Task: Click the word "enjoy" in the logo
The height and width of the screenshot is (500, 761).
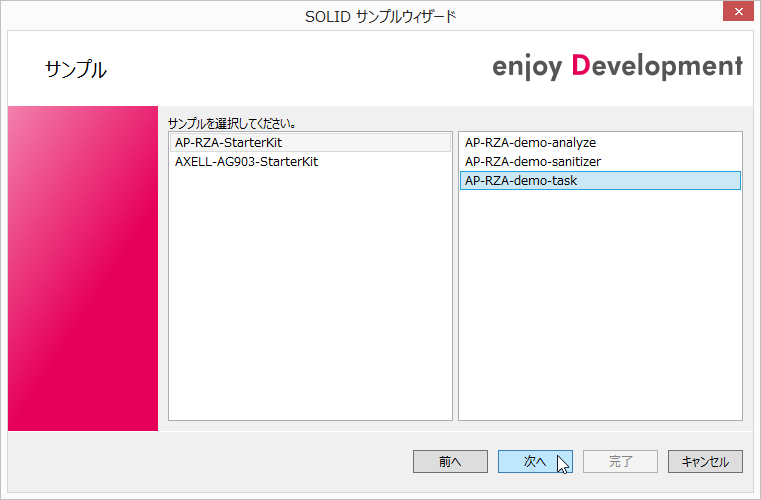Action: point(527,68)
